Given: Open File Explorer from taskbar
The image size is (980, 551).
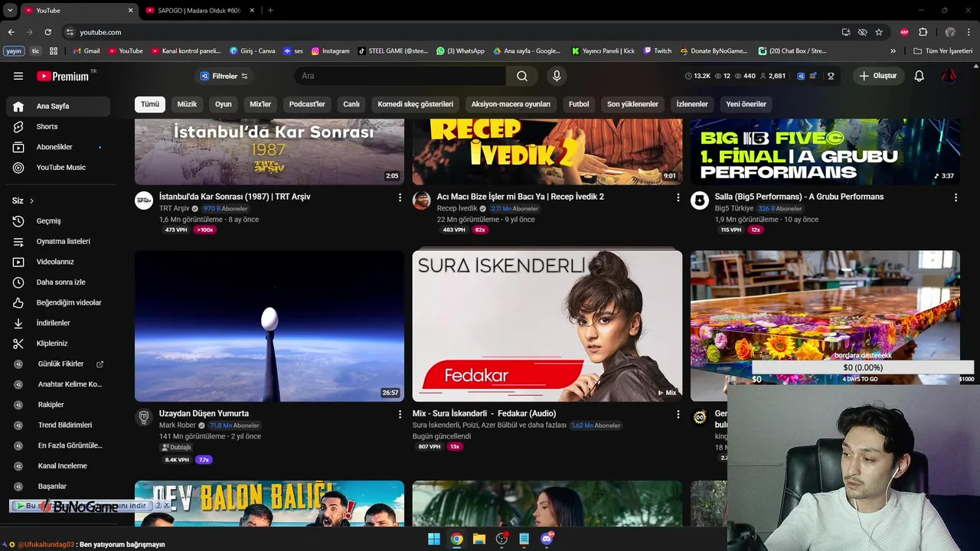Looking at the screenshot, I should pos(479,539).
